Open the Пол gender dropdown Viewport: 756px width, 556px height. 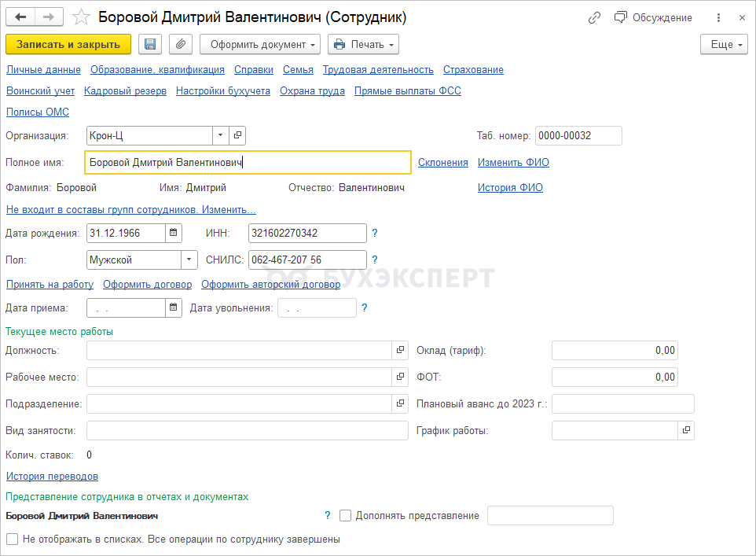click(x=189, y=260)
